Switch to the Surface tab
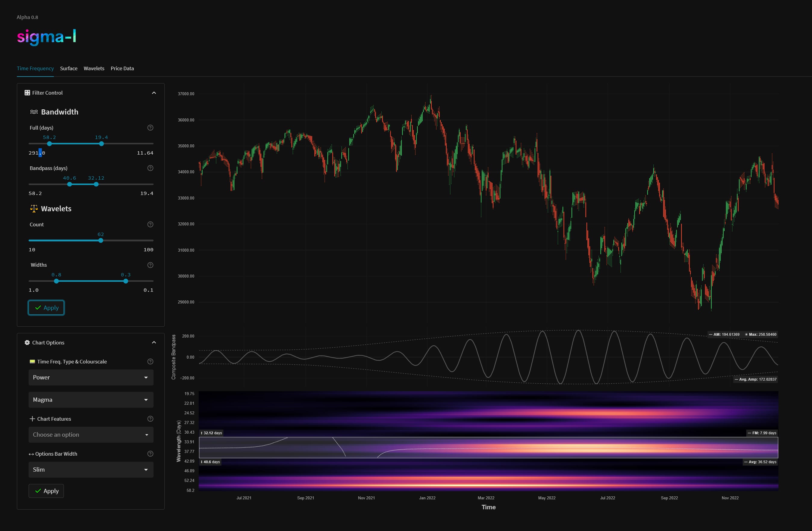This screenshot has width=812, height=531. 69,68
